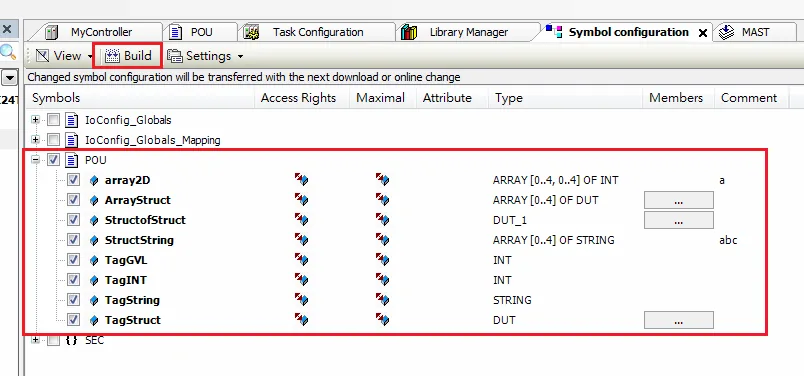Viewport: 804px width, 376px height.
Task: Click TagStruct access rights icon
Action: click(x=301, y=320)
